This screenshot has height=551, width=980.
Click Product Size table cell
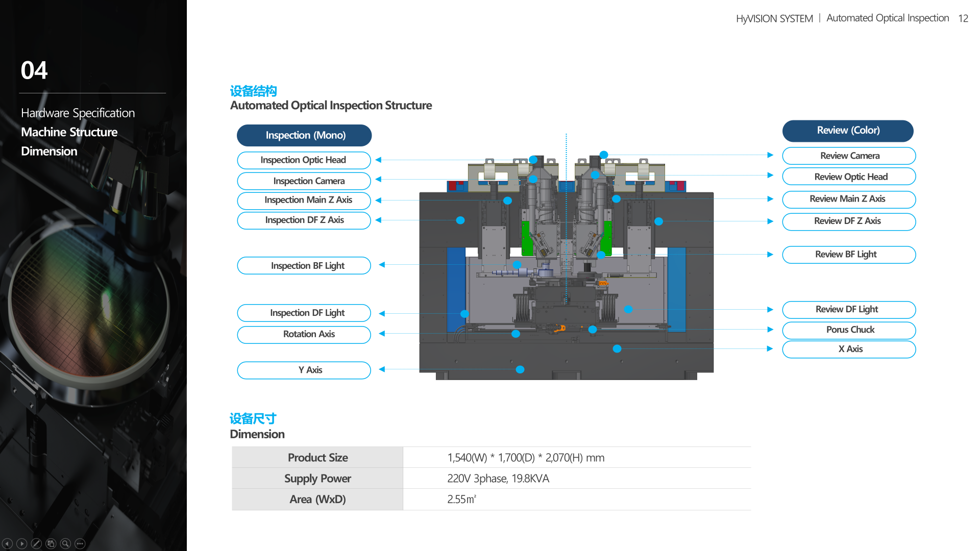point(317,458)
